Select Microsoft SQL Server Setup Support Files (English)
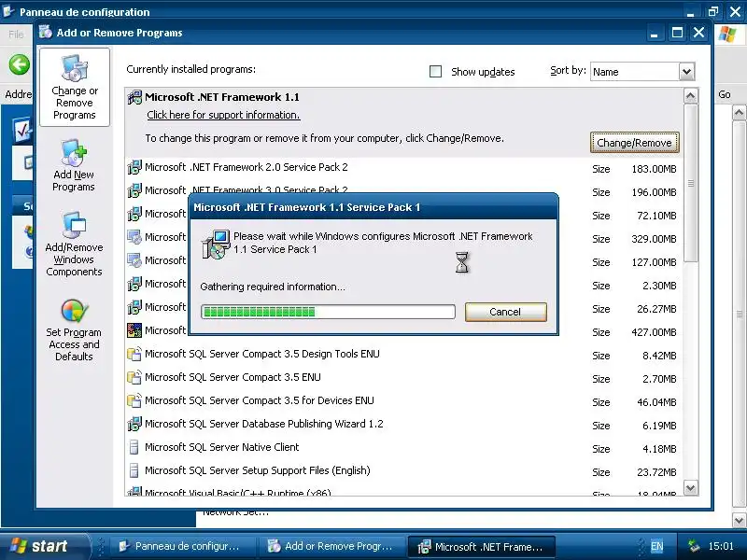 tap(404, 471)
